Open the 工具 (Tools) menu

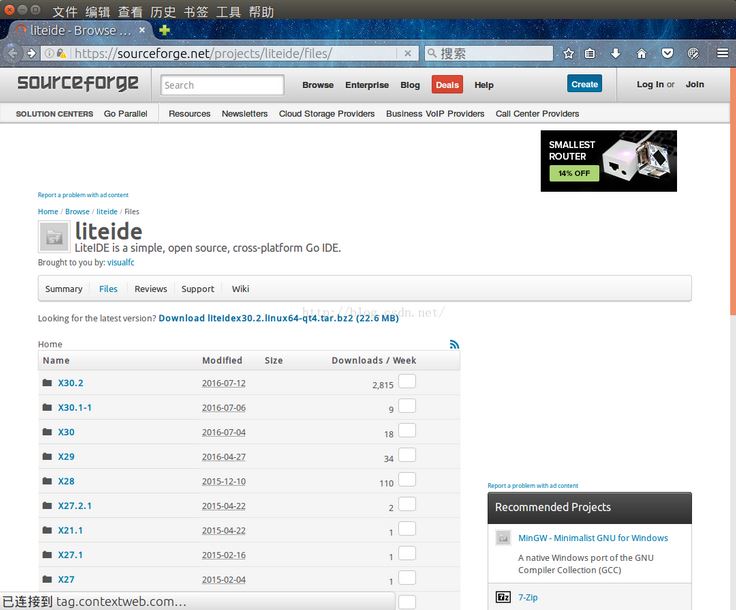click(x=228, y=11)
